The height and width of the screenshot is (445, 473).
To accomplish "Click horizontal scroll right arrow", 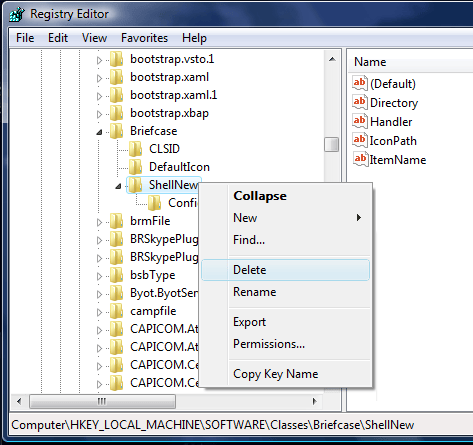I will (x=314, y=401).
